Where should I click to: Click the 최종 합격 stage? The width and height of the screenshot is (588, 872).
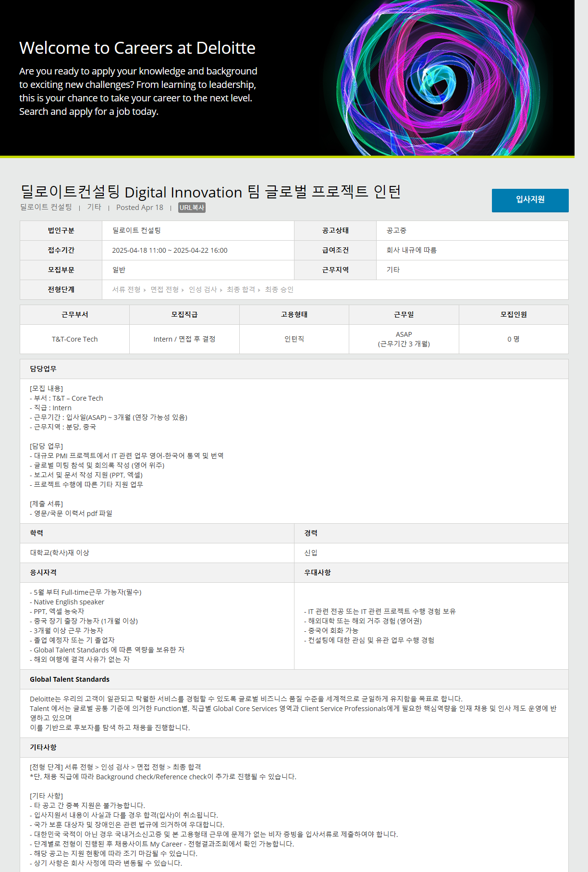click(x=241, y=290)
